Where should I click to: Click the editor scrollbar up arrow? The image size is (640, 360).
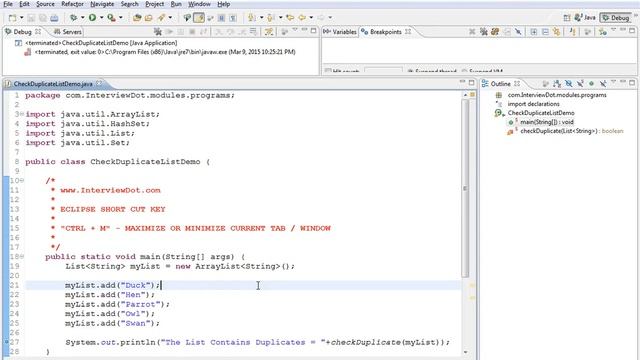465,95
